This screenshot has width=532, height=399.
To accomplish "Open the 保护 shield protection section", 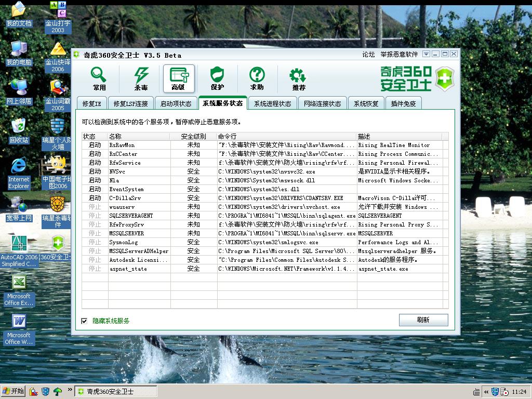I will pos(217,78).
